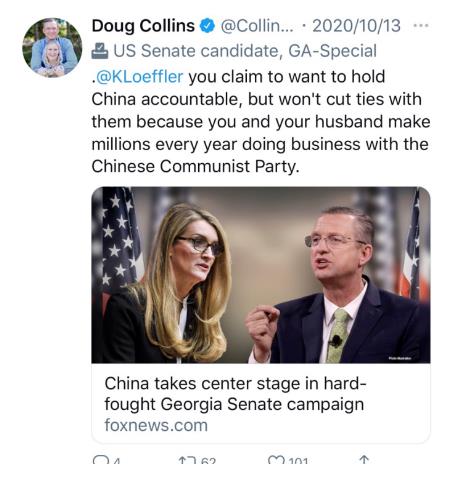Open the three-dot more options menu
This screenshot has width=469, height=484.
[x=421, y=25]
